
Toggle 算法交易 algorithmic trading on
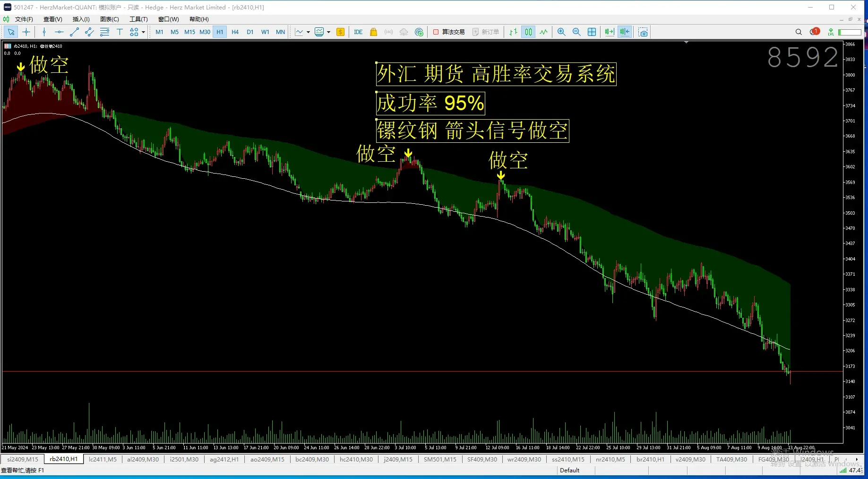(448, 32)
